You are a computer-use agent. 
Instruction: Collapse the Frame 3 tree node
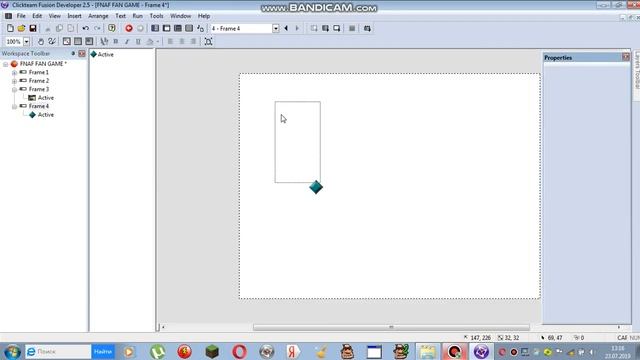click(14, 89)
